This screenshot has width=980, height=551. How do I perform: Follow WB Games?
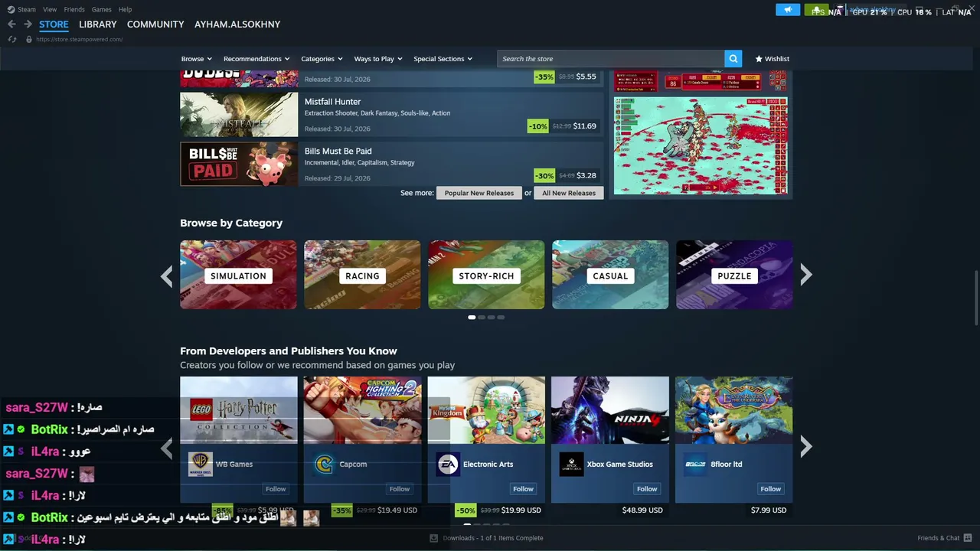point(276,489)
